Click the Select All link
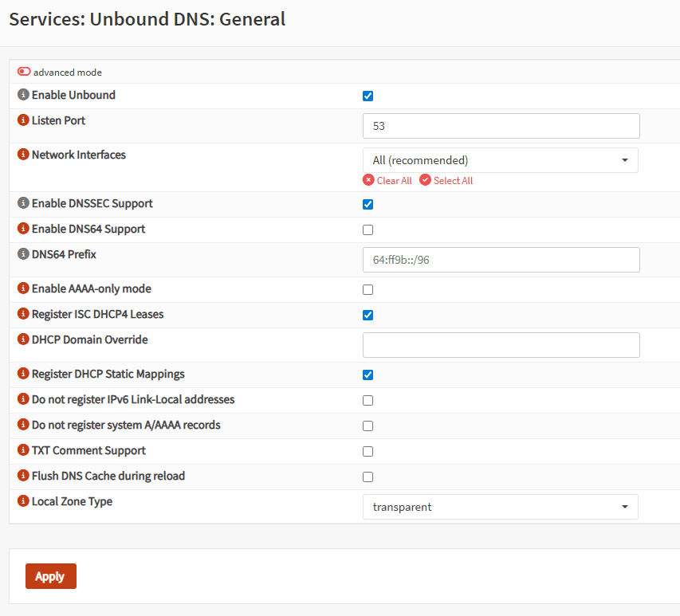Screen dimensions: 680x616 tap(446, 181)
